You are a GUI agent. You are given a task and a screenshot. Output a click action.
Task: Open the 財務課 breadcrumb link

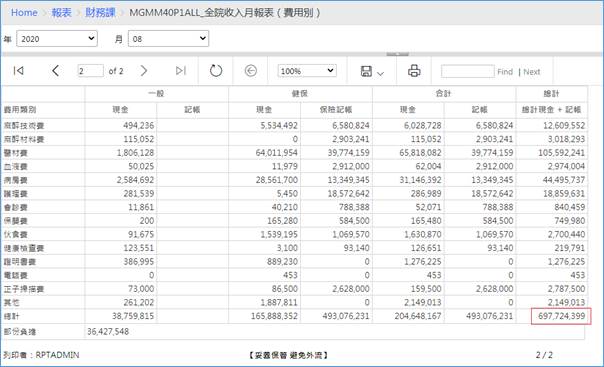100,13
